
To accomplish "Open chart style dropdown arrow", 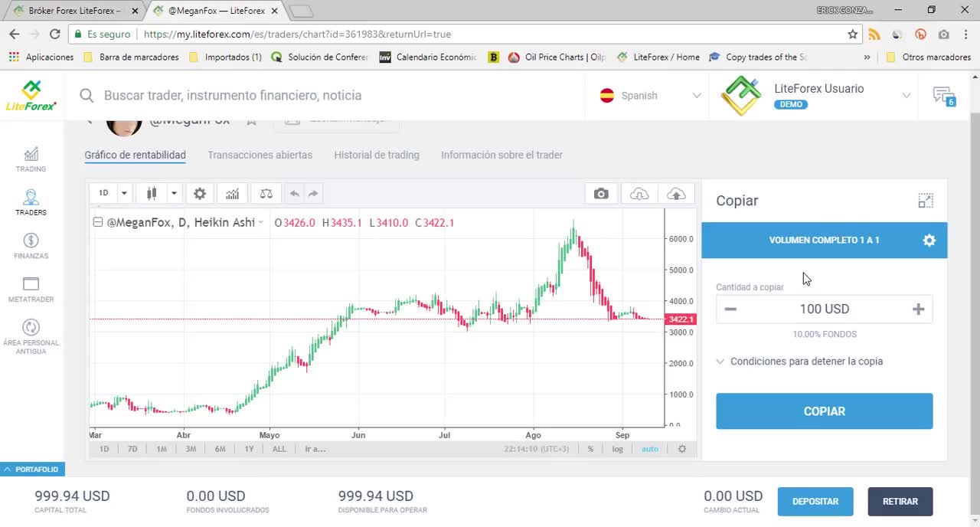I will pyautogui.click(x=174, y=194).
